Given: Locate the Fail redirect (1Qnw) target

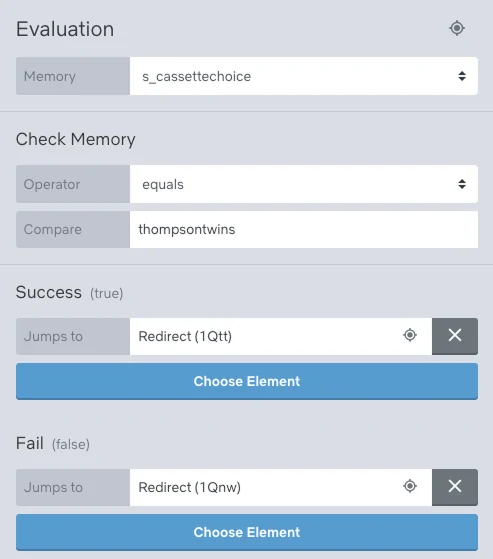Looking at the screenshot, I should pyautogui.click(x=410, y=486).
